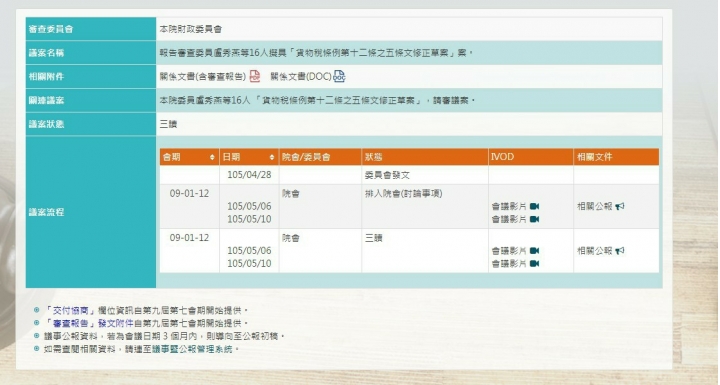720x385 pixels.
Task: Select the 105/04/28 date cell
Action: tap(249, 175)
